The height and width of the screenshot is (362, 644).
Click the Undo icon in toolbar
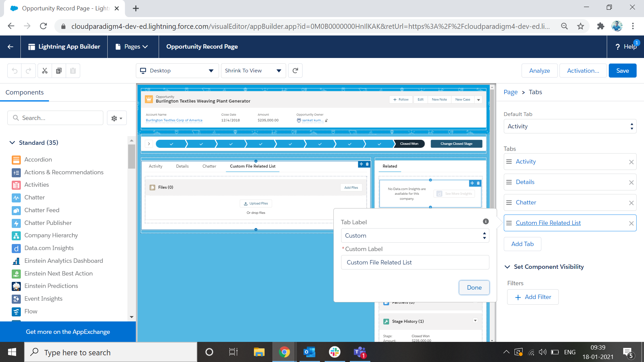coord(15,71)
